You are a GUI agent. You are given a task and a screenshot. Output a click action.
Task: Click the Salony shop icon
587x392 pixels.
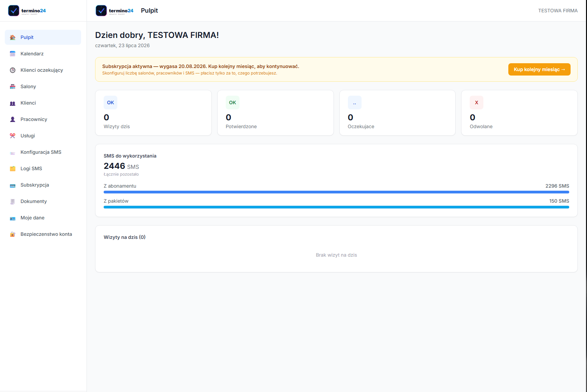13,86
